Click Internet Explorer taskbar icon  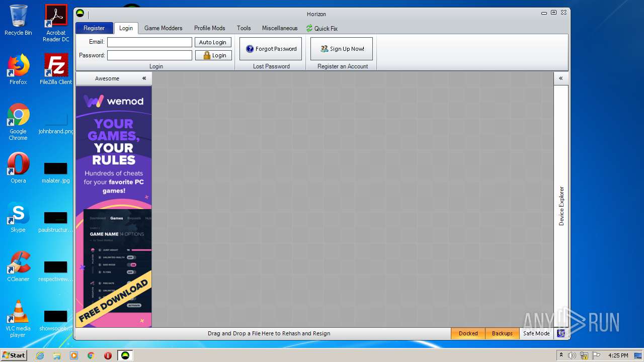coord(40,355)
